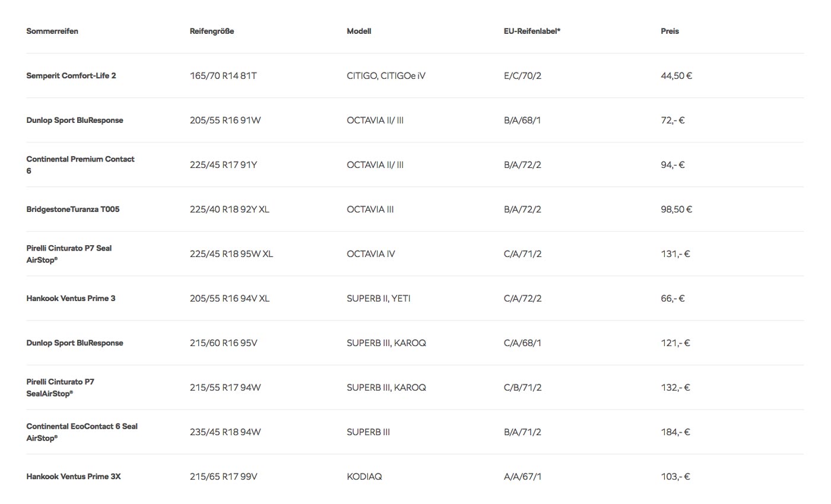The image size is (831, 504).
Task: Click tire size 165/70 R14 81T
Action: tap(223, 75)
